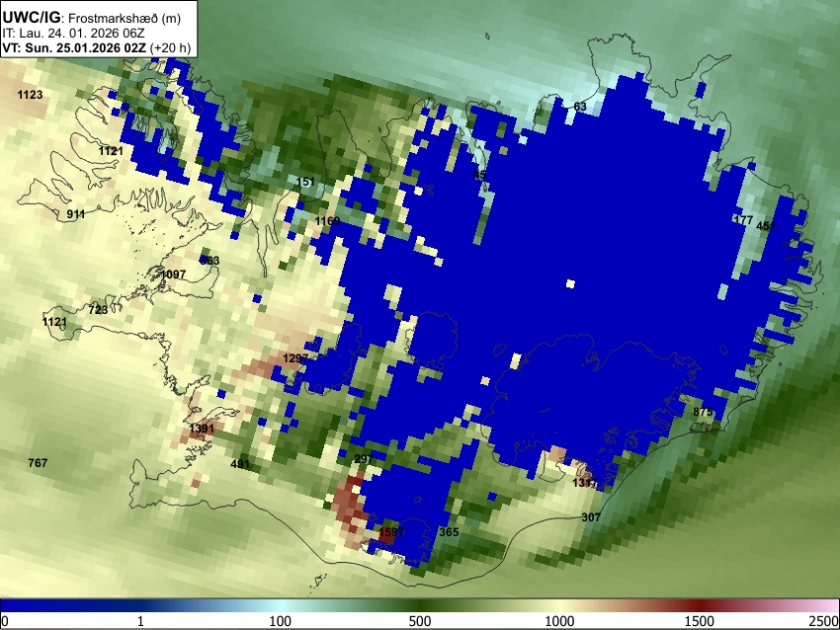Viewport: 840px width, 630px height.
Task: Click the 1391 value label
Action: [x=202, y=429]
